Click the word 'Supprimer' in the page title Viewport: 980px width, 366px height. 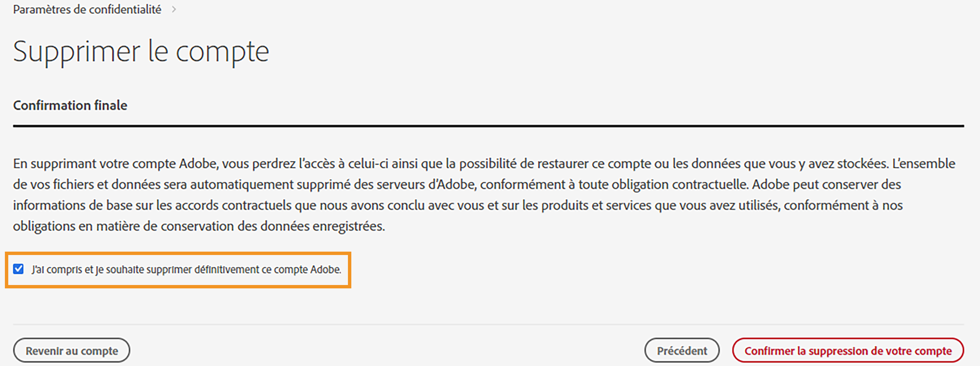coord(77,52)
